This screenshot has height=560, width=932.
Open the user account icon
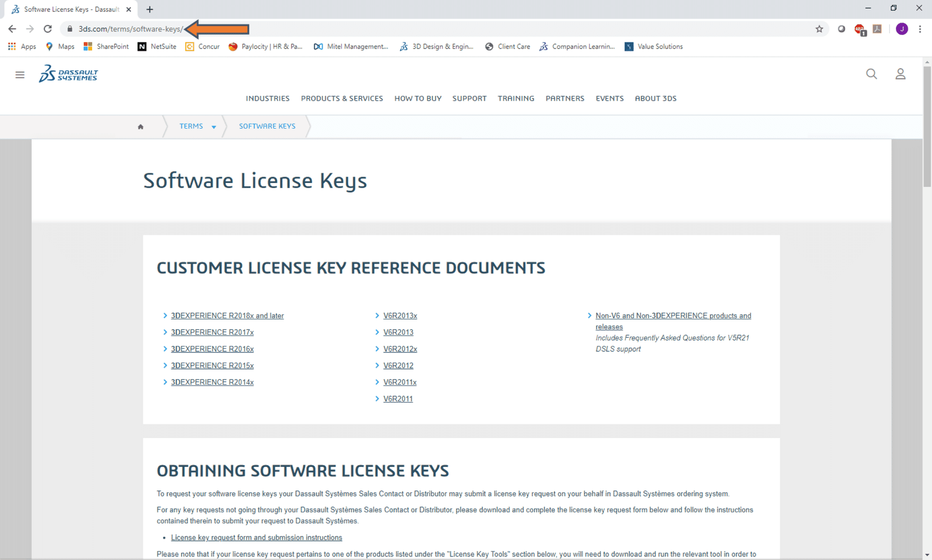point(900,74)
